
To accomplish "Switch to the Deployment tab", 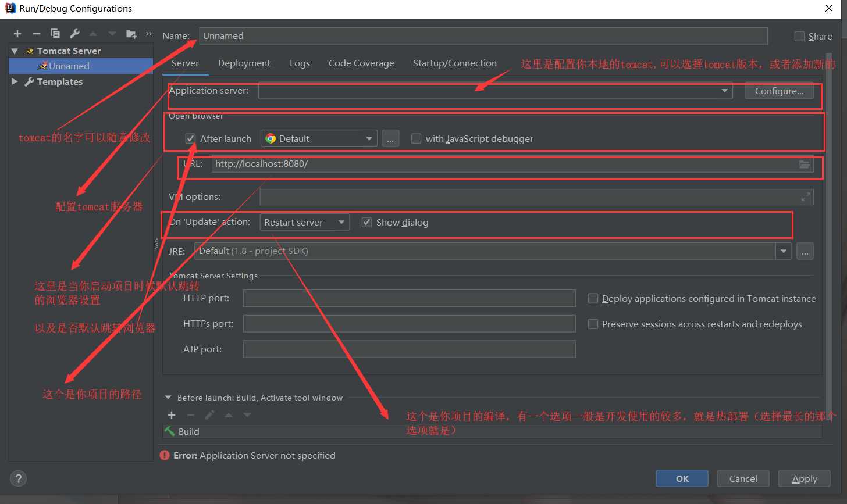I will point(244,63).
